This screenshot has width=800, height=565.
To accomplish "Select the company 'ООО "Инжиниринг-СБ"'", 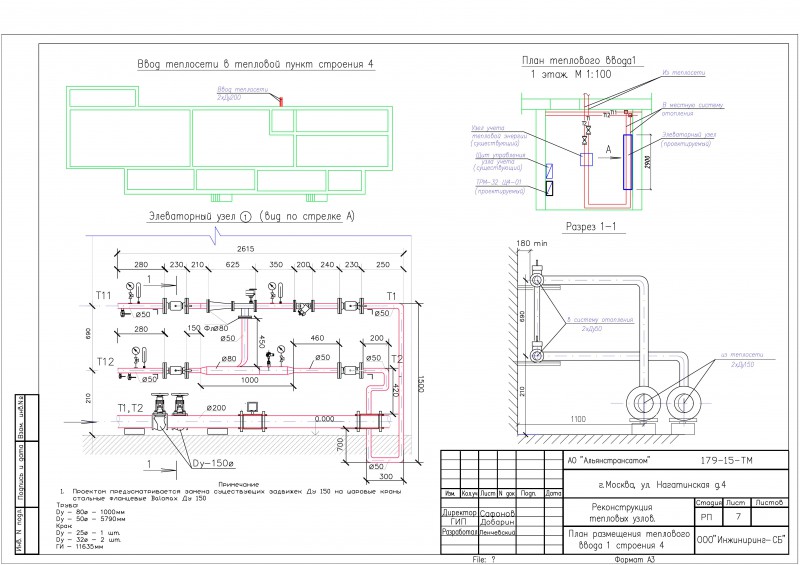I will (x=741, y=540).
